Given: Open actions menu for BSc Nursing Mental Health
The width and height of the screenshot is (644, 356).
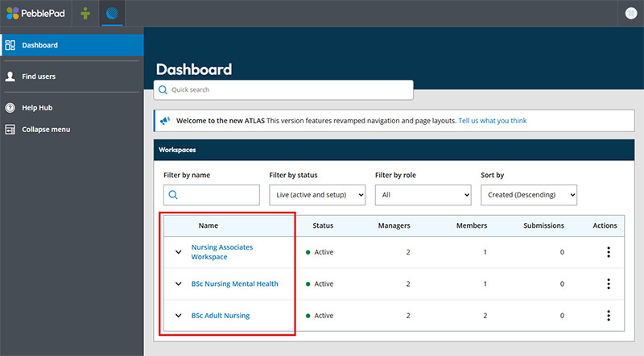Looking at the screenshot, I should click(609, 284).
